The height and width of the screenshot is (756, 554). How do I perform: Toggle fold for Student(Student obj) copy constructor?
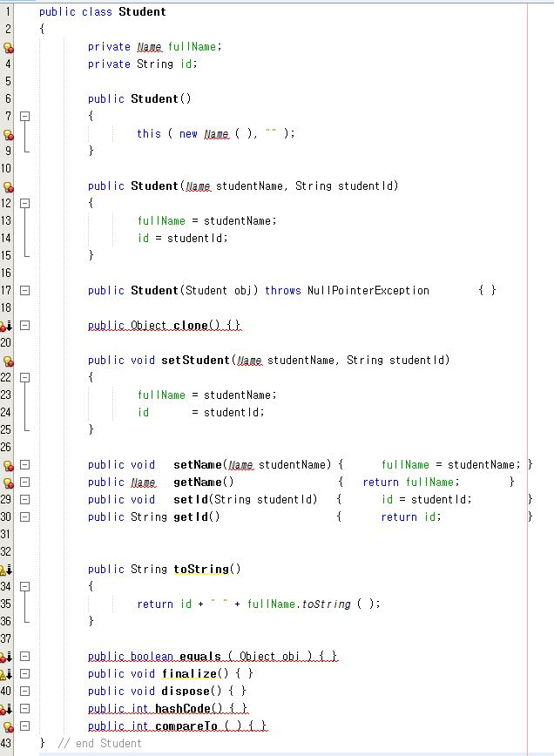tap(24, 290)
